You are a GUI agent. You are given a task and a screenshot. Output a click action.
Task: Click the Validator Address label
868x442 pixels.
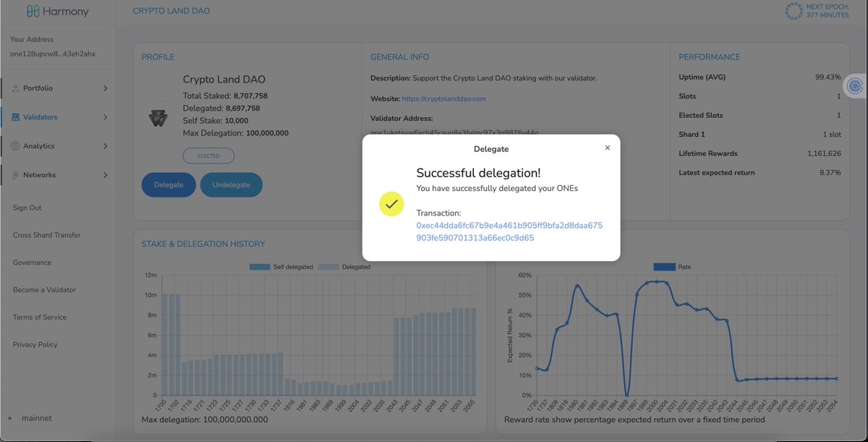click(x=401, y=118)
